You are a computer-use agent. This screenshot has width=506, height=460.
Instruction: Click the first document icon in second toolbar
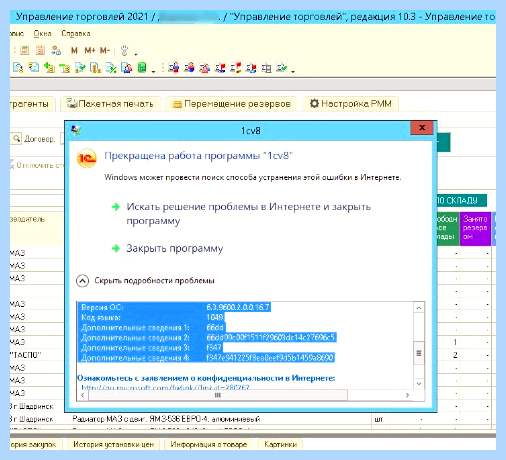point(18,68)
